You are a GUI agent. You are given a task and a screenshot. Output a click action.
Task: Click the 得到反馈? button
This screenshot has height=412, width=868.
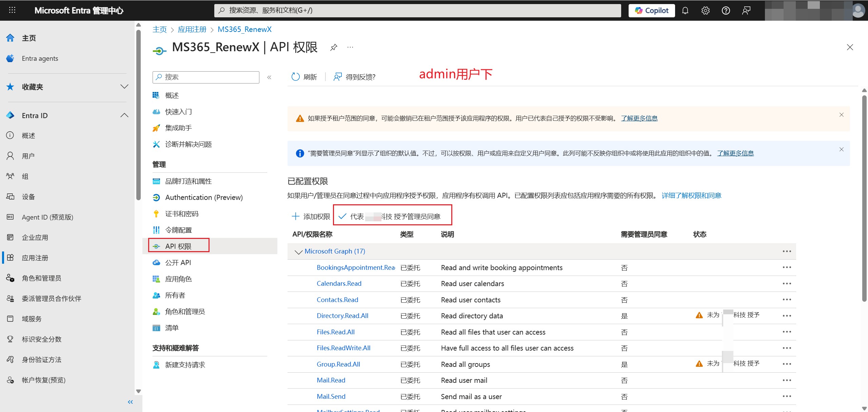pos(355,77)
